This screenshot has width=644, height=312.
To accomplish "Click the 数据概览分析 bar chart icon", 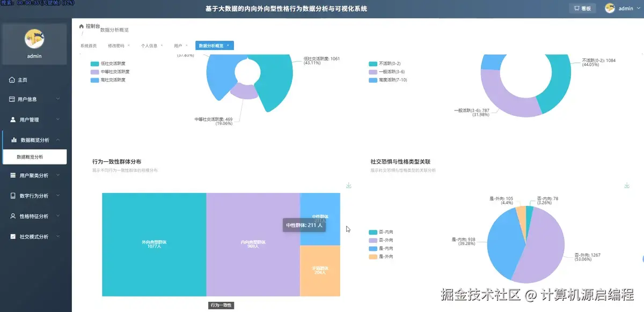I will 14,140.
